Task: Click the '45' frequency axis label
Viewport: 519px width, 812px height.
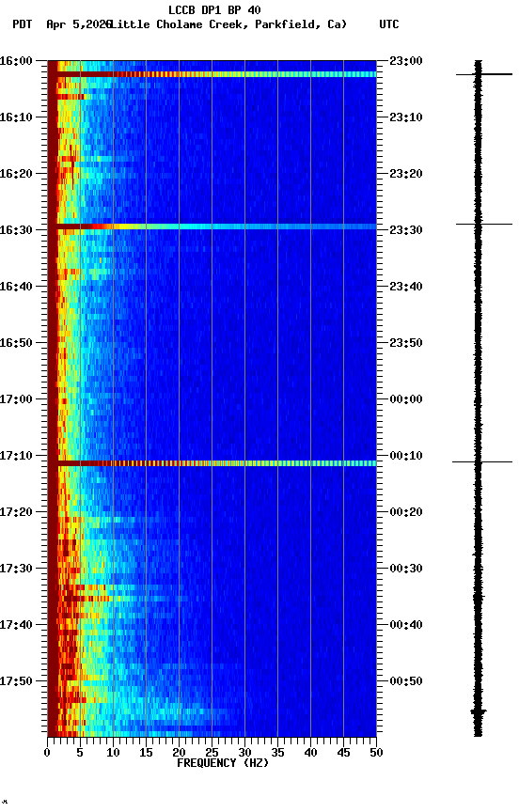Action: 343,753
